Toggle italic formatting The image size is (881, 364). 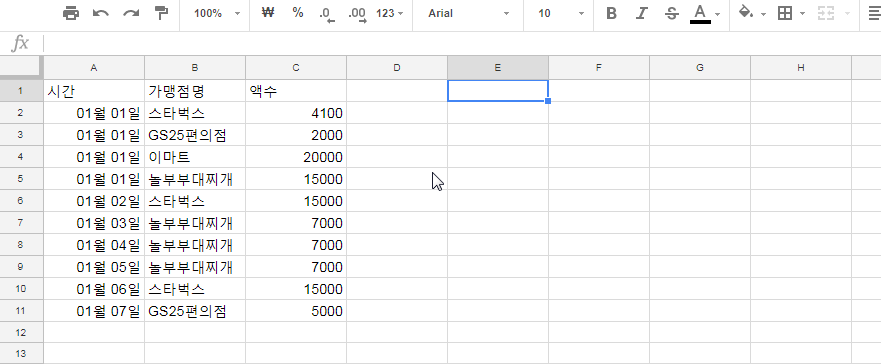[x=642, y=13]
